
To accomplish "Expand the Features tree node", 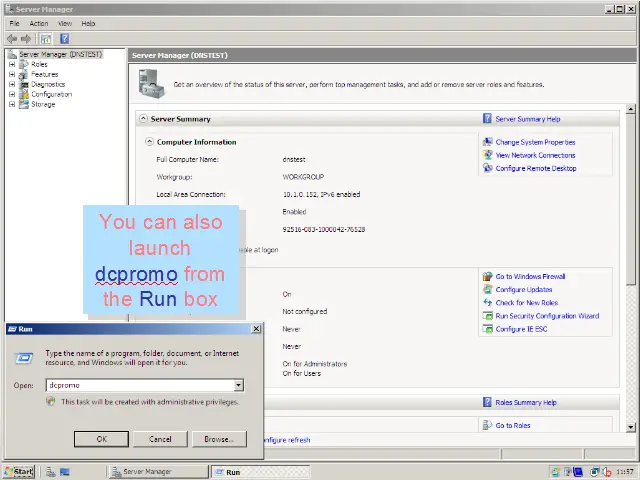I will pos(12,74).
